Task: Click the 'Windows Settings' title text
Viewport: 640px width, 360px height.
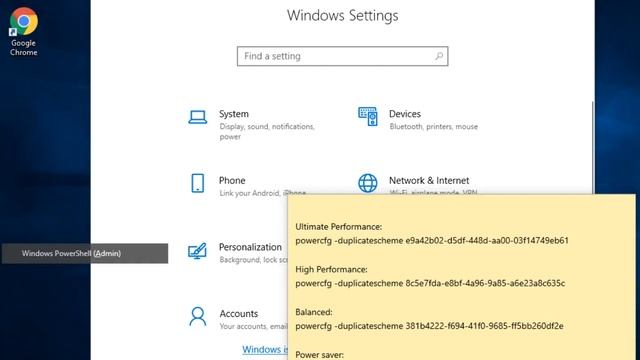Action: click(x=342, y=16)
